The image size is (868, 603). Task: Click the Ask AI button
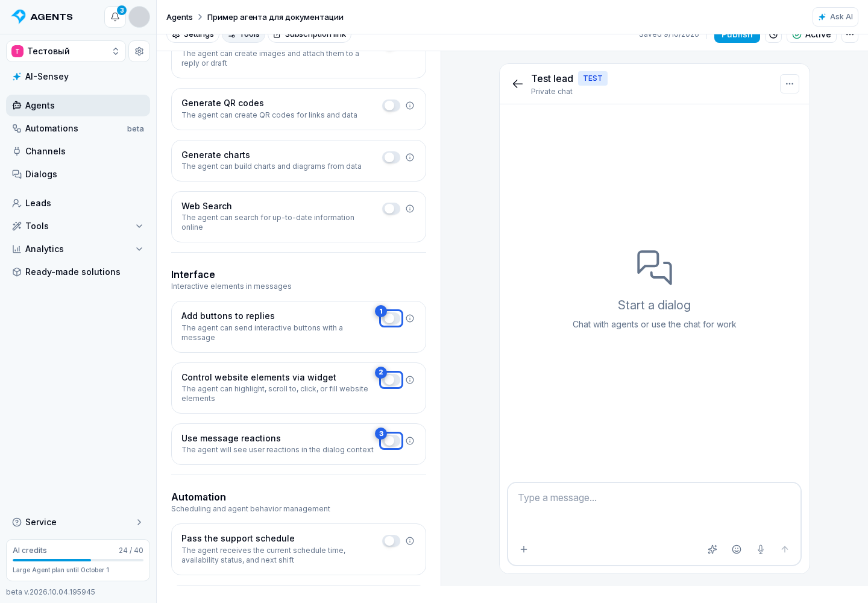(x=835, y=17)
